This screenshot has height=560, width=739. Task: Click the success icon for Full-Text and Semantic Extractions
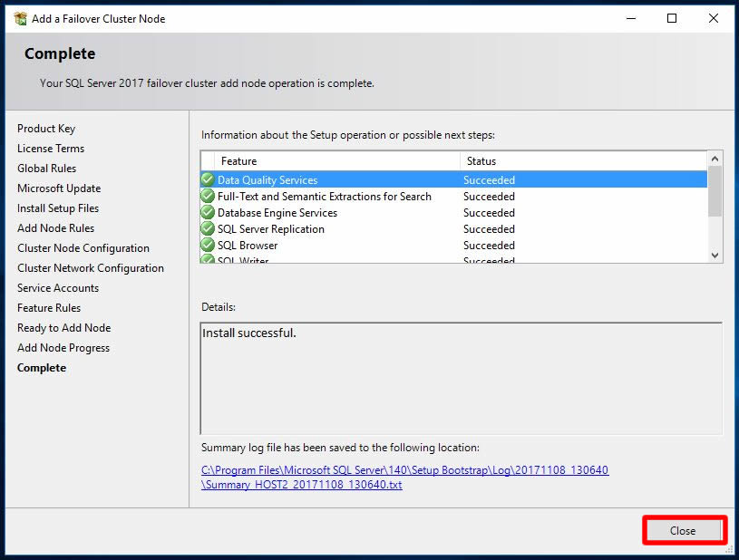(x=208, y=197)
